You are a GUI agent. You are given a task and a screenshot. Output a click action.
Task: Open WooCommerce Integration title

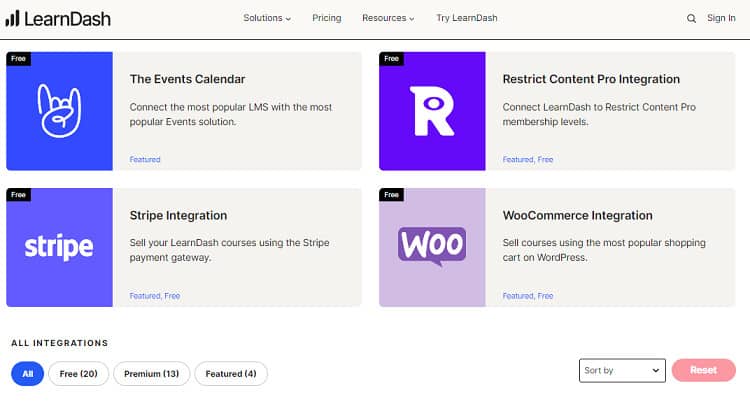pos(577,215)
